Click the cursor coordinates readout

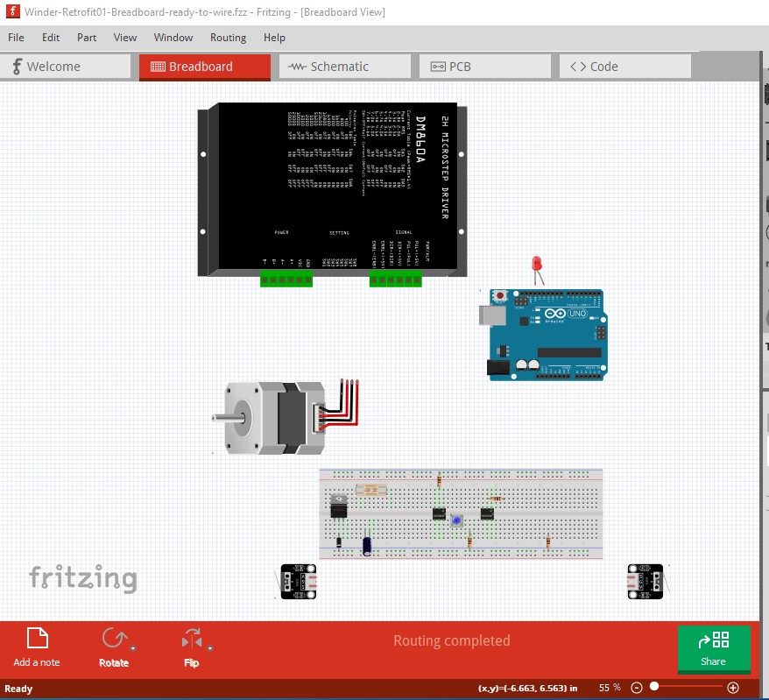click(x=528, y=689)
